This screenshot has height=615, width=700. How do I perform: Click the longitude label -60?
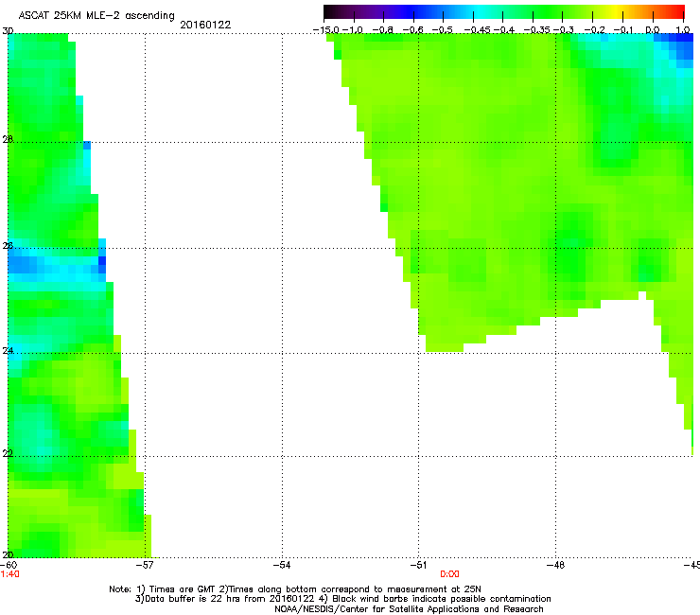[x=9, y=565]
